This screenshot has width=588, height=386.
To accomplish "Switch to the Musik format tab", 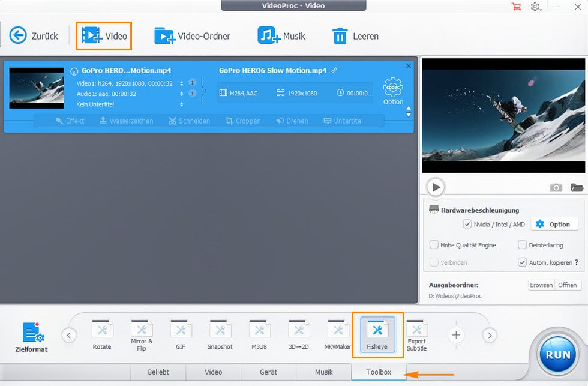I will [x=323, y=372].
